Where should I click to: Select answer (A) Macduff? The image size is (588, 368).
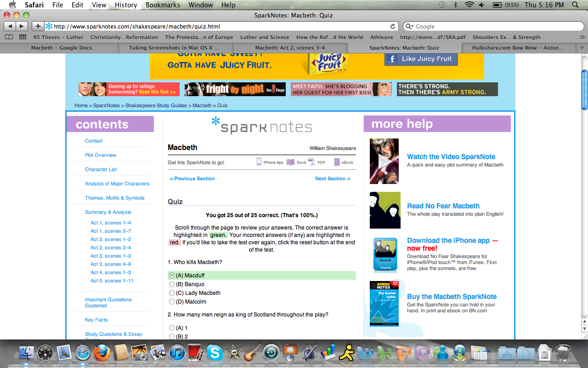[171, 275]
